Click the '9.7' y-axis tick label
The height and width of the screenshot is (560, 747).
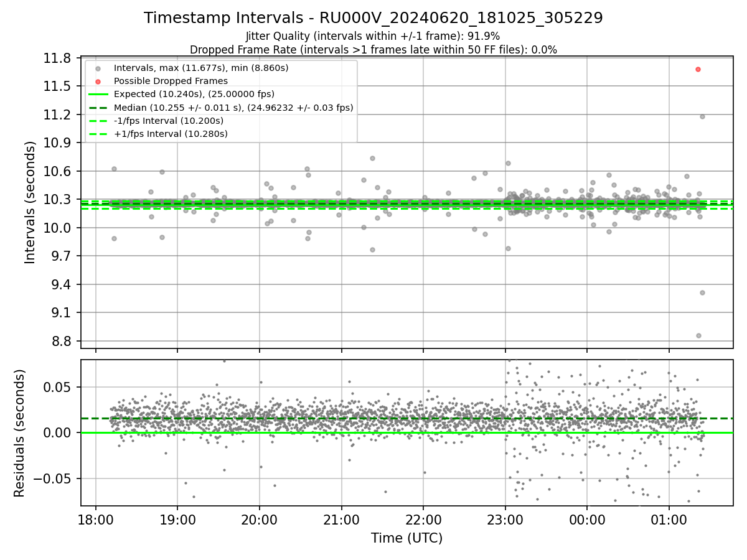point(61,256)
